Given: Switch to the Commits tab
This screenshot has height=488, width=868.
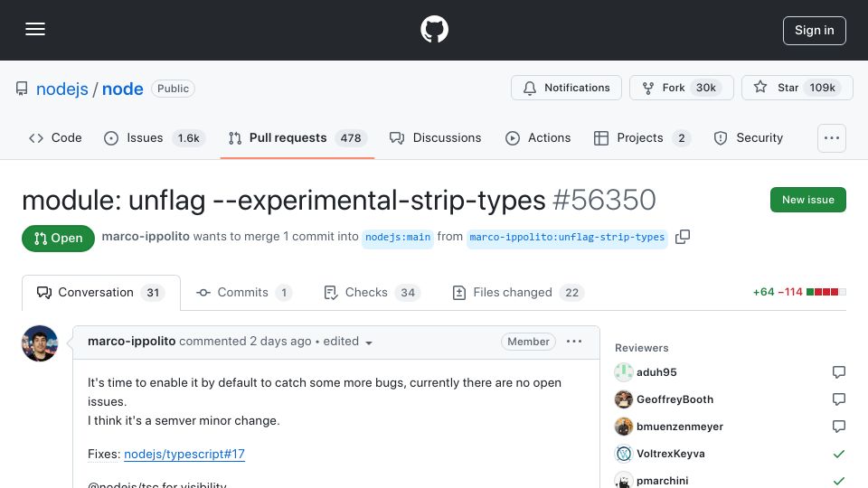Looking at the screenshot, I should pyautogui.click(x=243, y=293).
